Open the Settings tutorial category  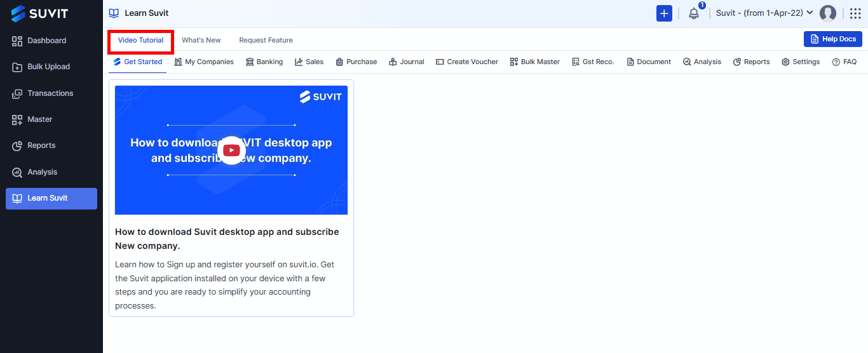[x=801, y=62]
